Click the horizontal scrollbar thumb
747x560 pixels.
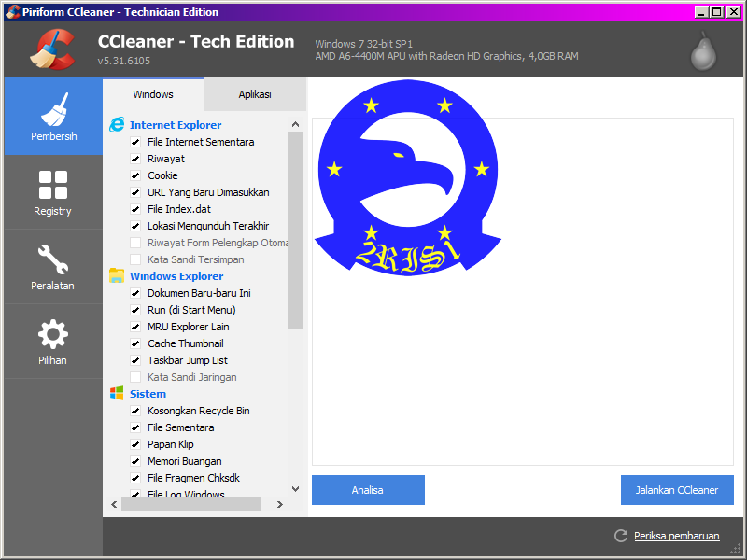(191, 504)
